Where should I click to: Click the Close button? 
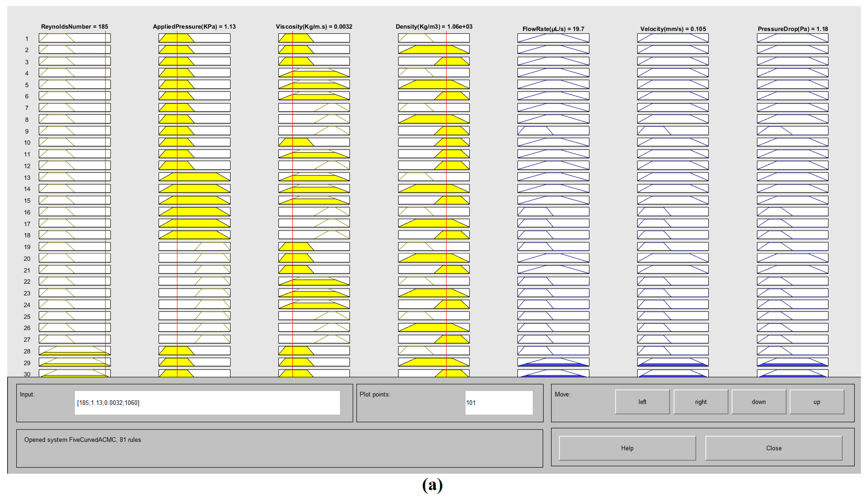click(773, 448)
